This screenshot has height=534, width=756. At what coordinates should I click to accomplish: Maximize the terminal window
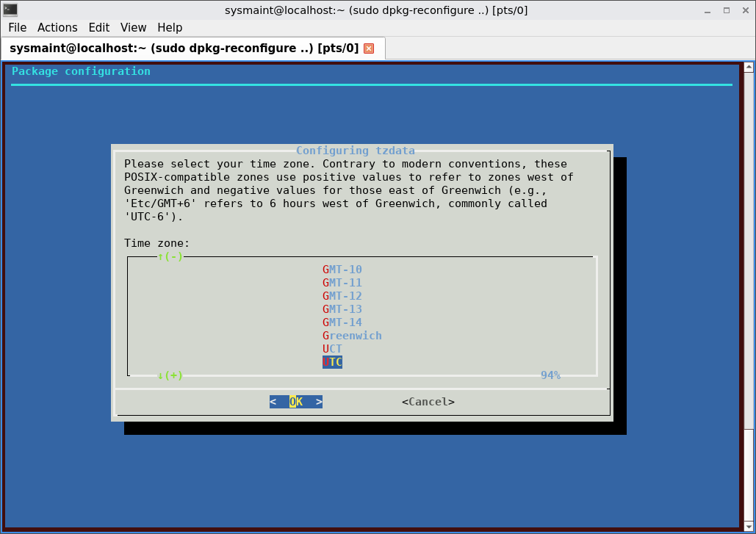point(726,10)
